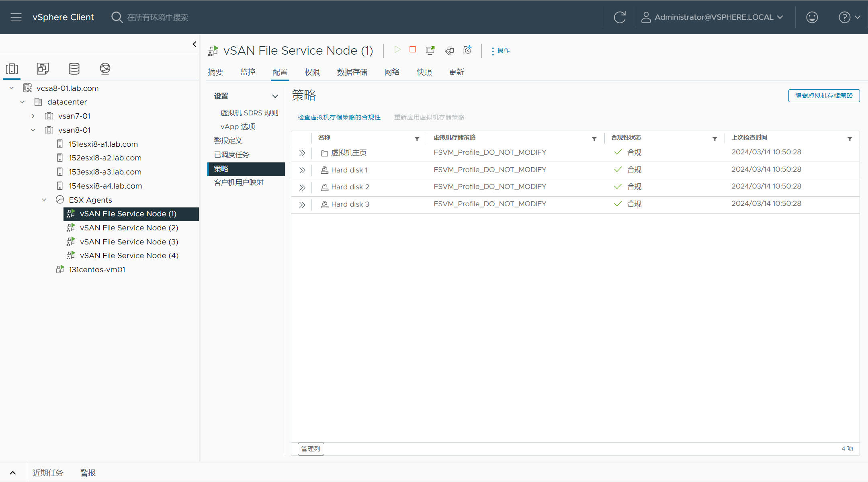
Task: Collapse the vsan8-01 cluster node
Action: point(33,130)
